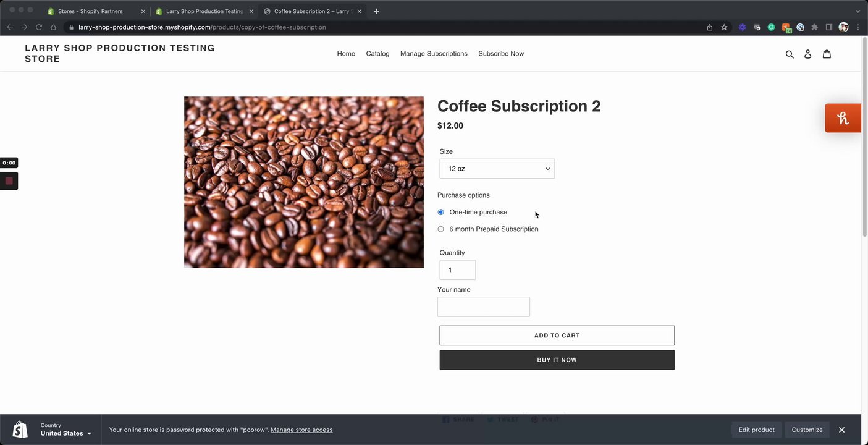Open the green Grammarly extension icon

click(x=772, y=27)
